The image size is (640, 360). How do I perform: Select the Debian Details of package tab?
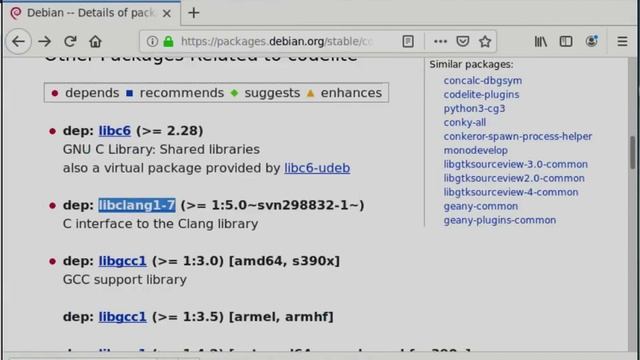91,13
